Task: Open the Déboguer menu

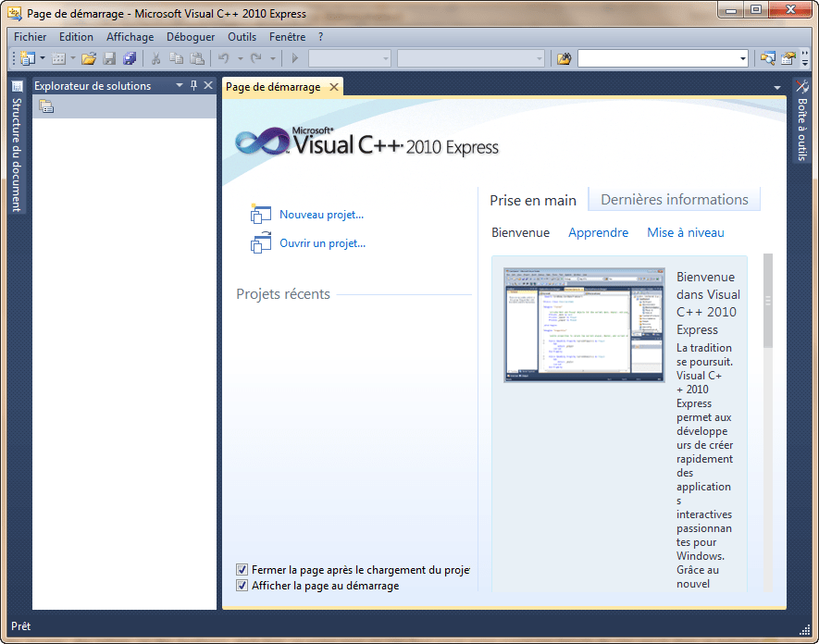Action: click(191, 37)
